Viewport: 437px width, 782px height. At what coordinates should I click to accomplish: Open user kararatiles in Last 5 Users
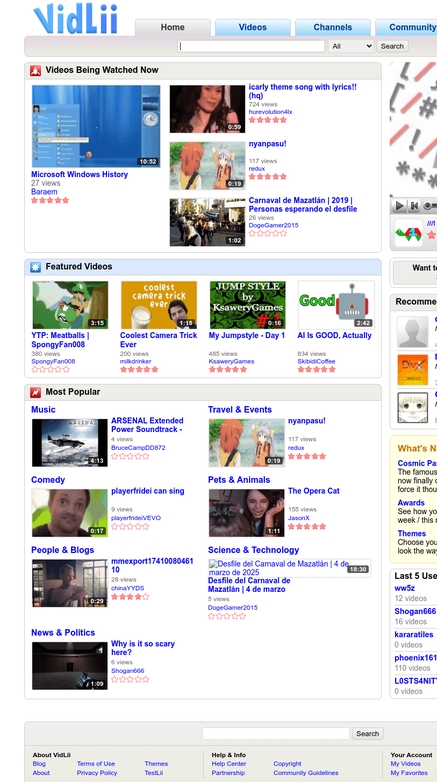click(414, 635)
